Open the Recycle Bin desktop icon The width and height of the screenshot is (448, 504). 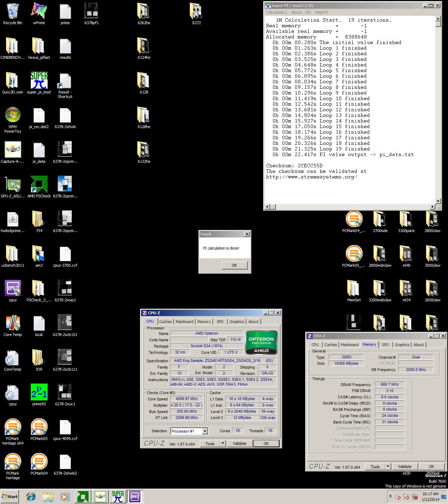click(13, 14)
